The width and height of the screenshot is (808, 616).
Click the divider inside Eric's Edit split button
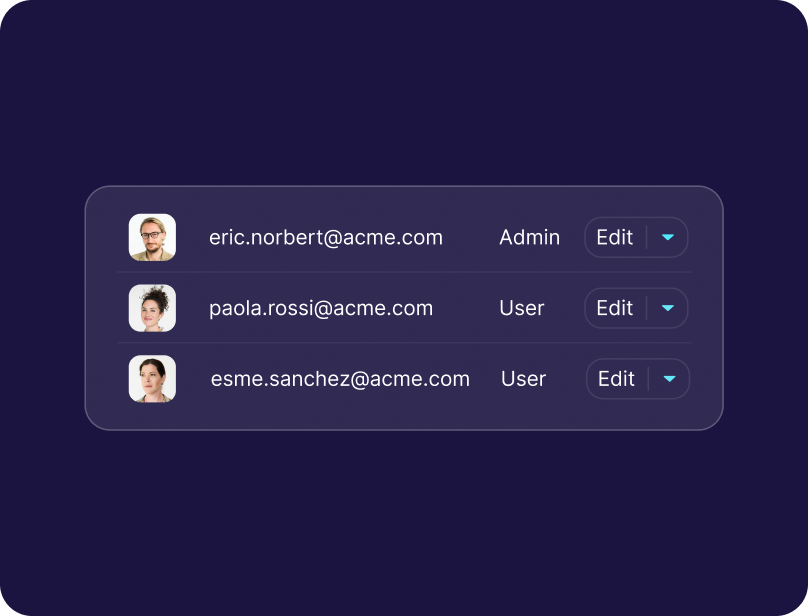(647, 238)
